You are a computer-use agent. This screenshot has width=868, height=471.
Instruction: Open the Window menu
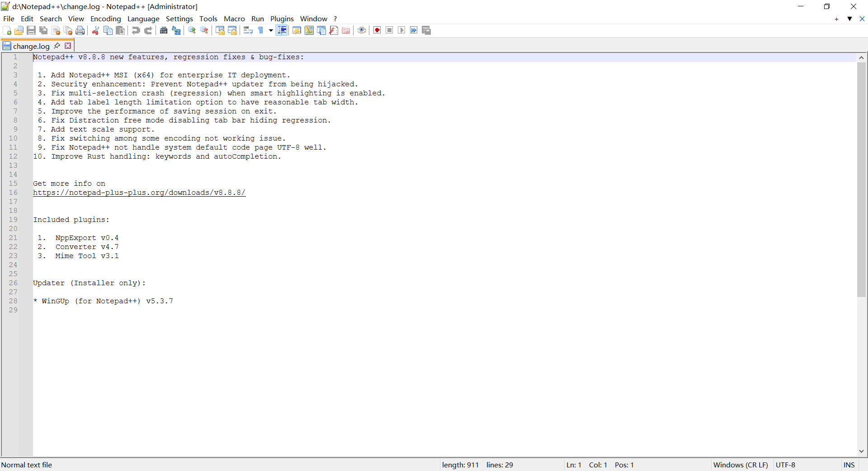click(x=314, y=19)
